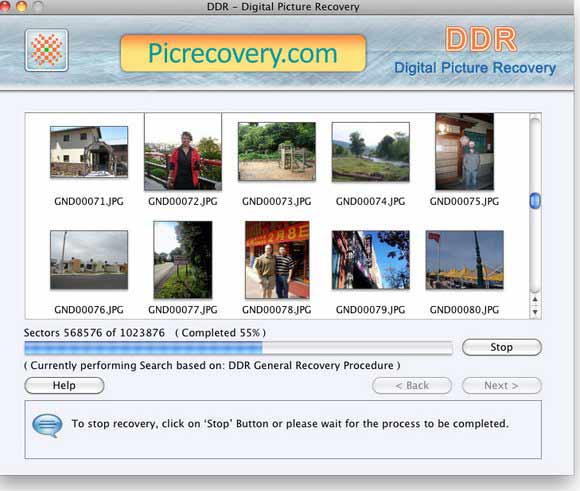The width and height of the screenshot is (580, 491).
Task: Click the sector recovery progress bar
Action: 238,348
